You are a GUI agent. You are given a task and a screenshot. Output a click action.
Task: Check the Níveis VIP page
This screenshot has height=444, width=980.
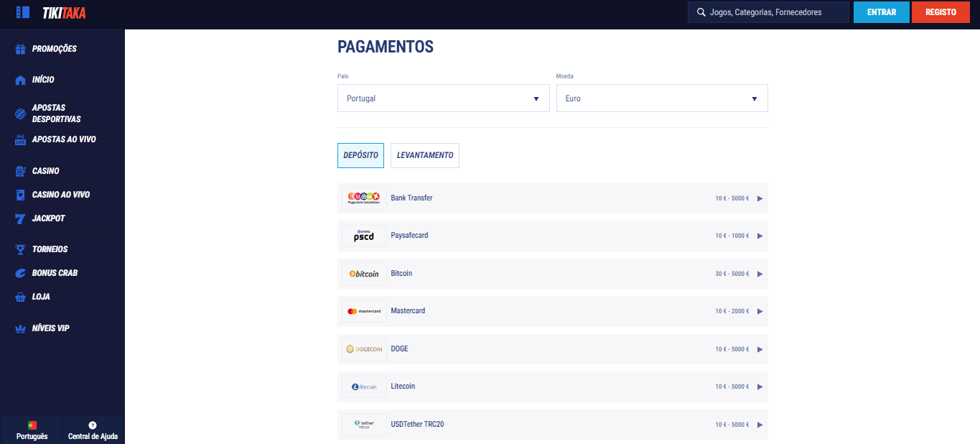click(49, 328)
